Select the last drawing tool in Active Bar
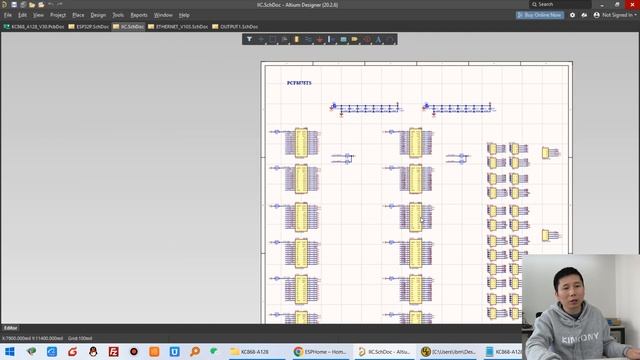 pyautogui.click(x=390, y=40)
